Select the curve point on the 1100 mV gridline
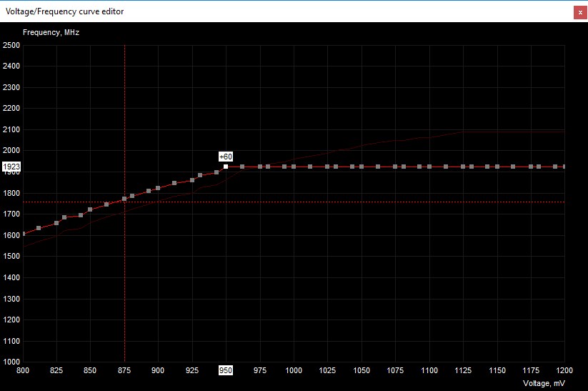 coord(429,167)
